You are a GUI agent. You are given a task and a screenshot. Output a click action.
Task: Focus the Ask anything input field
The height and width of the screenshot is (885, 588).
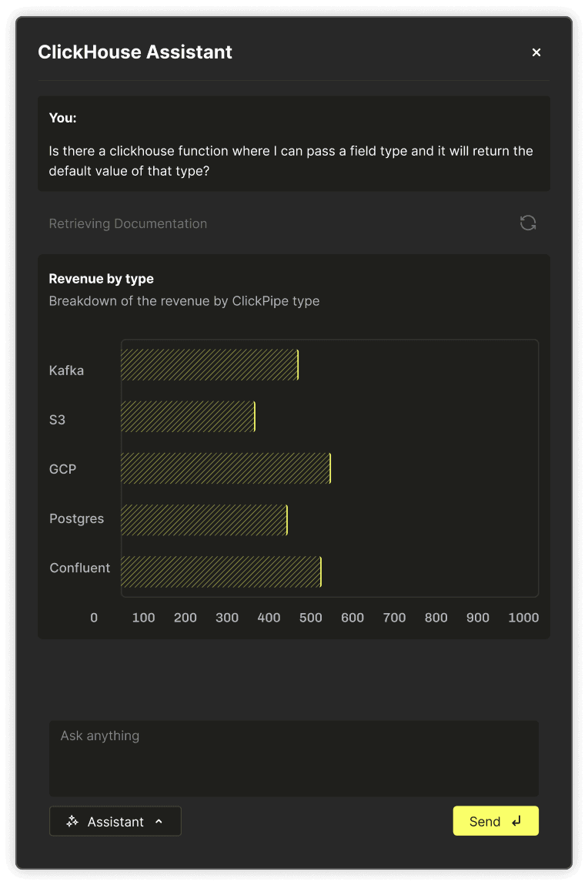tap(294, 758)
